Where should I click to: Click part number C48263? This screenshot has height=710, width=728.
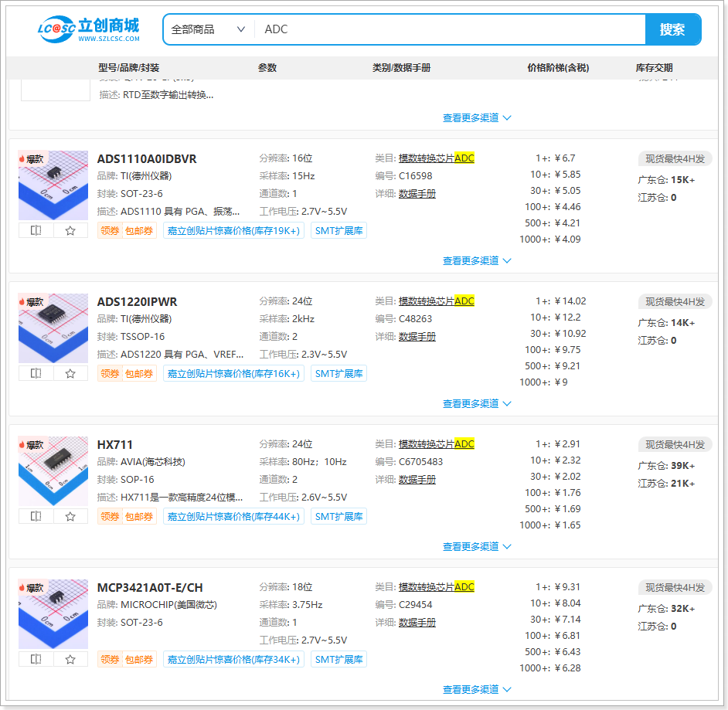415,319
